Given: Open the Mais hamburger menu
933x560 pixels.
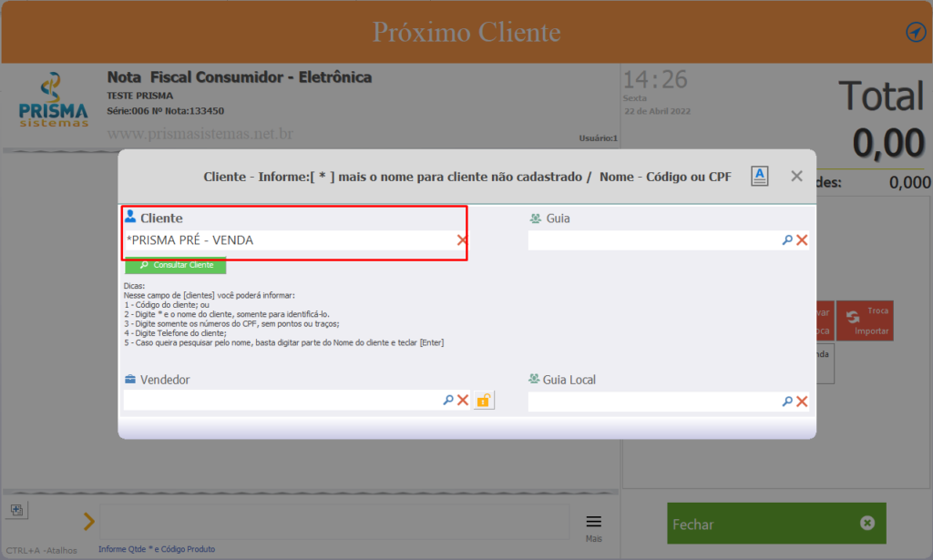Looking at the screenshot, I should coord(593,527).
